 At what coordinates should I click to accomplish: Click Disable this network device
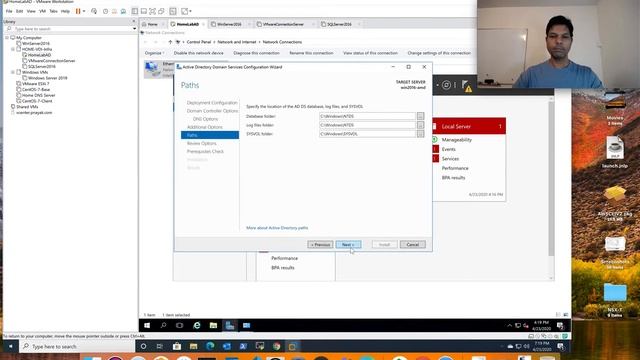click(198, 53)
